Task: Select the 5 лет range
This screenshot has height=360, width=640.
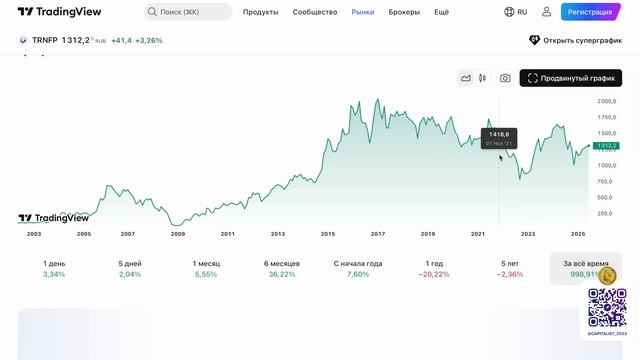Action: tap(510, 269)
